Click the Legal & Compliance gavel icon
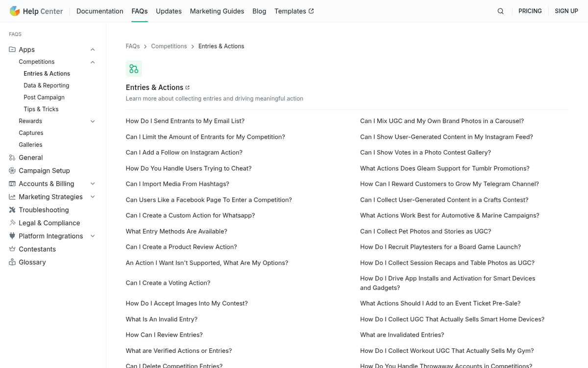The width and height of the screenshot is (588, 368). [x=12, y=223]
